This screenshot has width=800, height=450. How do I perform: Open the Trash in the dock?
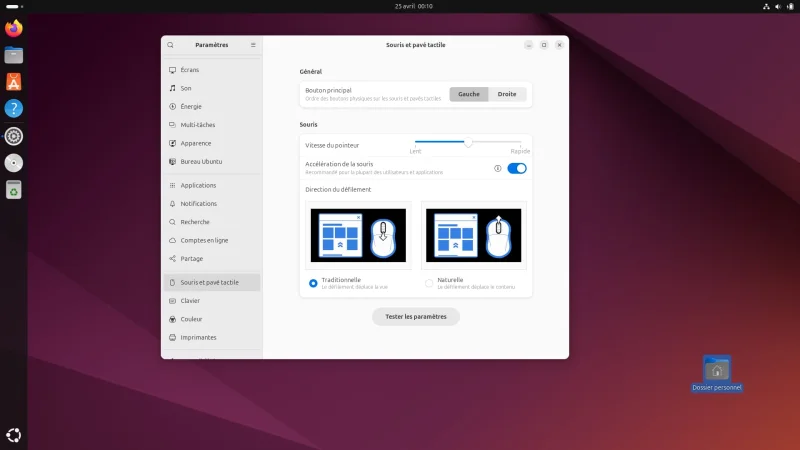(14, 190)
